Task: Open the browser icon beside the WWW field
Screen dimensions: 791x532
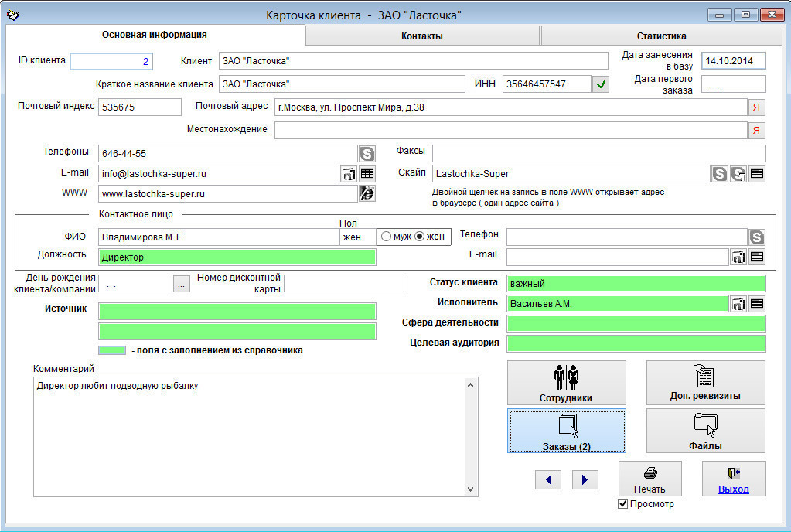Action: click(367, 194)
